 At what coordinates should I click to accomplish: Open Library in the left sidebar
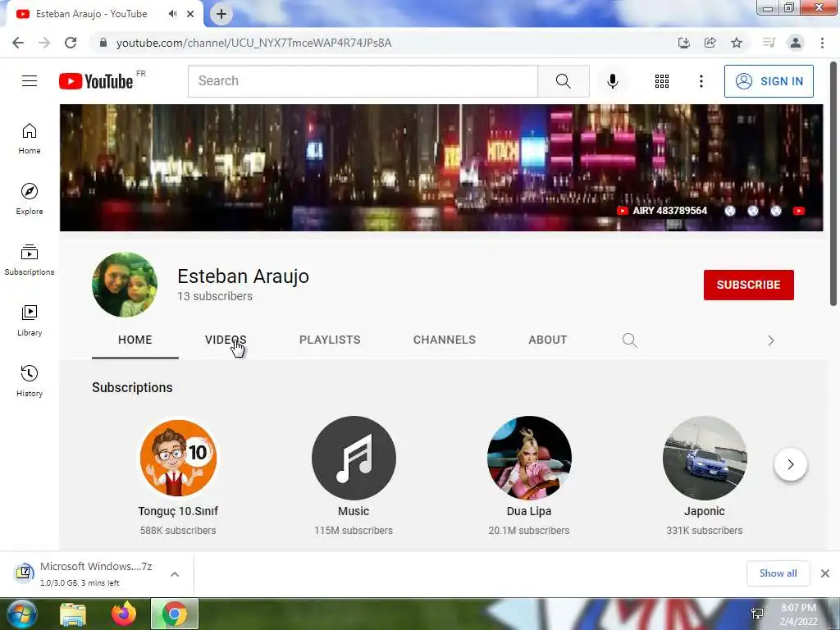point(30,321)
